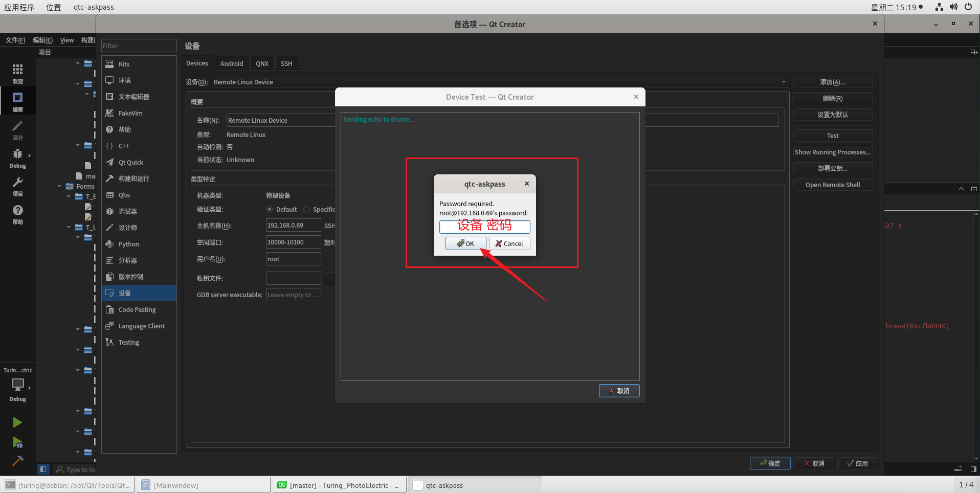
Task: Open the Welcome (欢迎) mode icon
Action: point(17,74)
